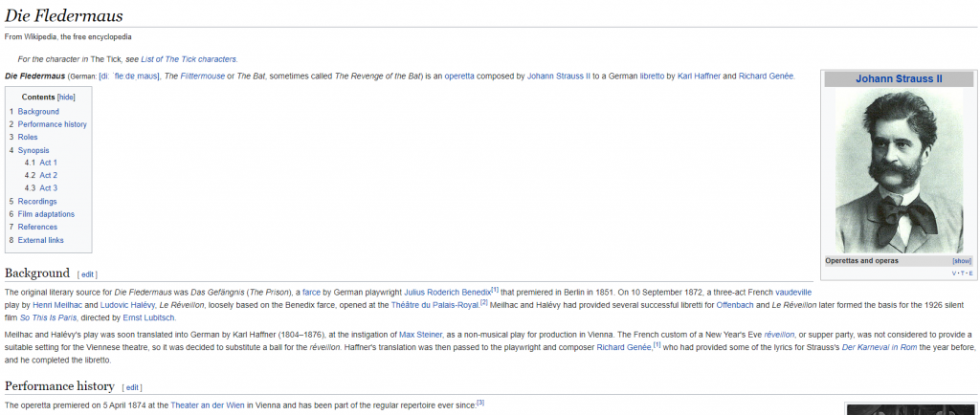Open the Recordings contents entry
This screenshot has height=415, width=980.
click(x=37, y=202)
